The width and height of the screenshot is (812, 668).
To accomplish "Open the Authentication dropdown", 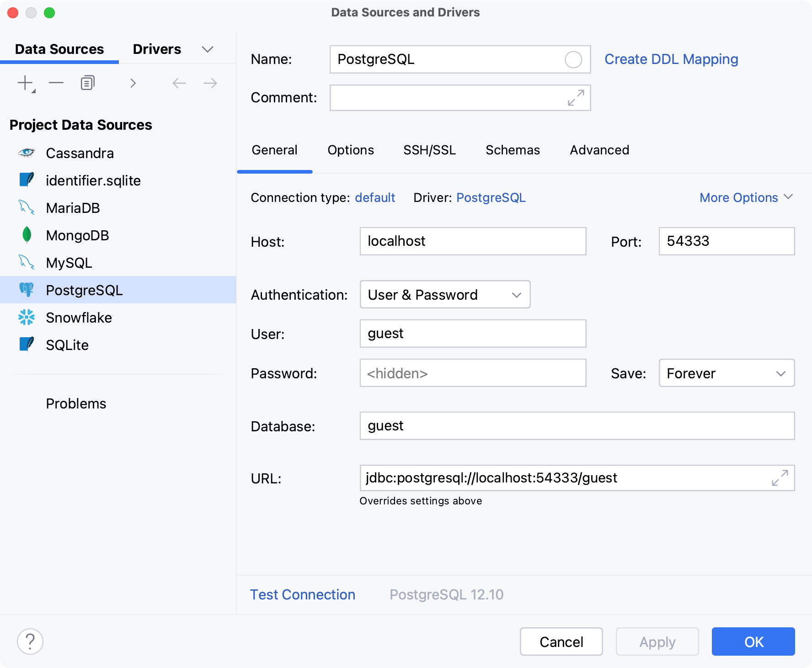I will (x=444, y=295).
